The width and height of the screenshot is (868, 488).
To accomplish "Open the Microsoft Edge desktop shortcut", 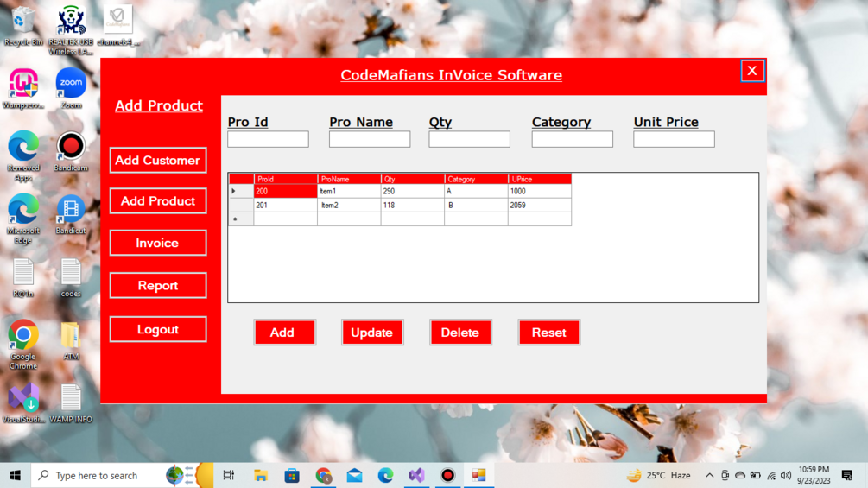I will click(x=22, y=219).
